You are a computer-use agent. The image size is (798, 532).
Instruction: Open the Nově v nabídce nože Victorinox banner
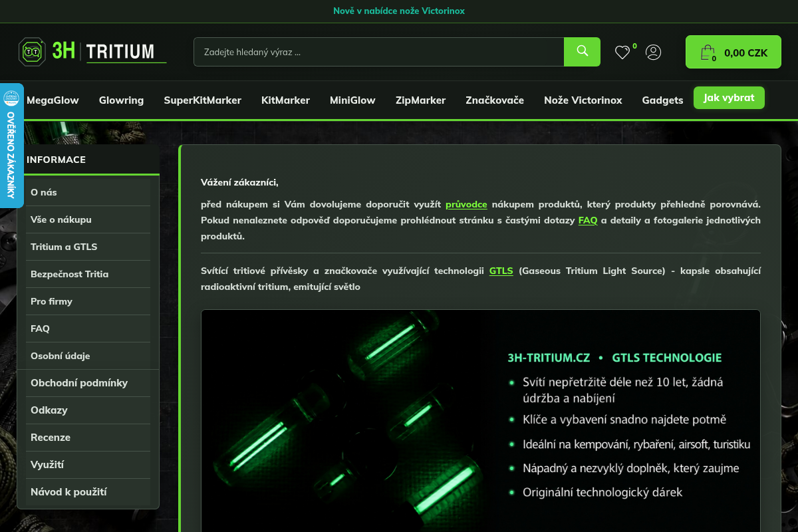pos(399,11)
